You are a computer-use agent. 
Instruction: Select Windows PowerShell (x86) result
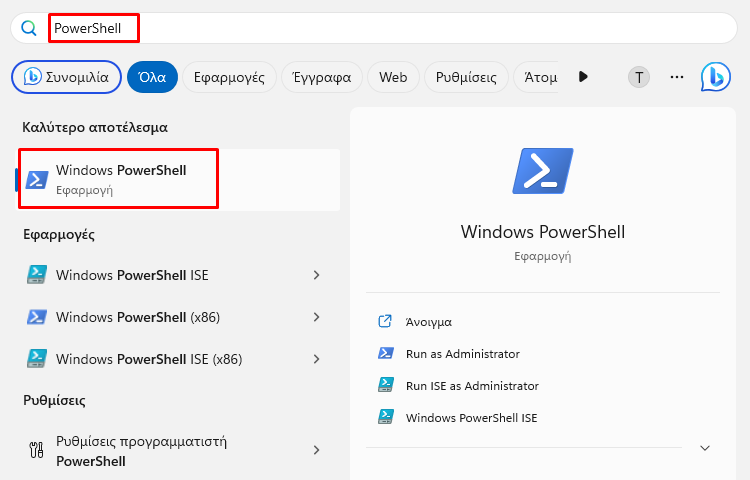178,317
